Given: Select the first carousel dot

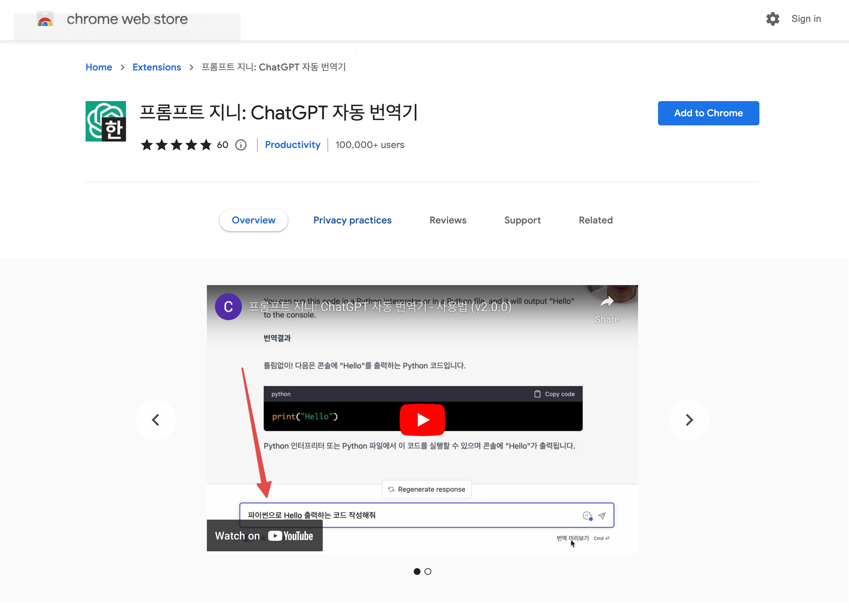Looking at the screenshot, I should (417, 572).
